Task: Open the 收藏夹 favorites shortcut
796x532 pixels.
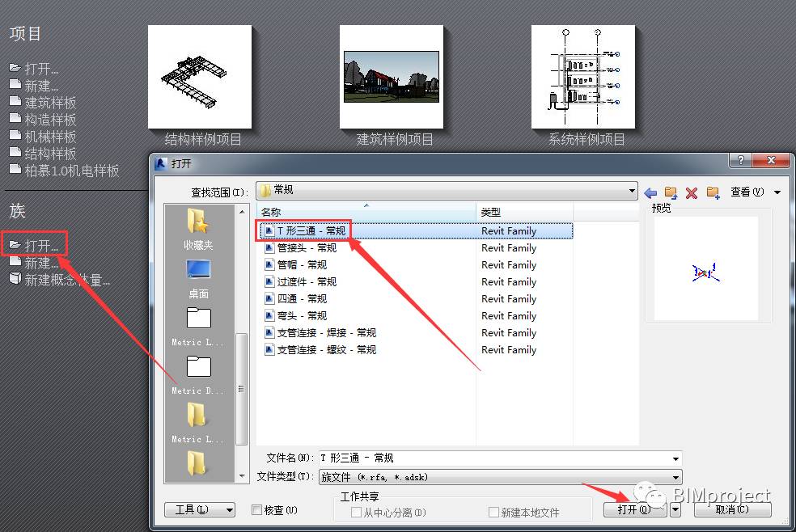Action: (x=198, y=230)
